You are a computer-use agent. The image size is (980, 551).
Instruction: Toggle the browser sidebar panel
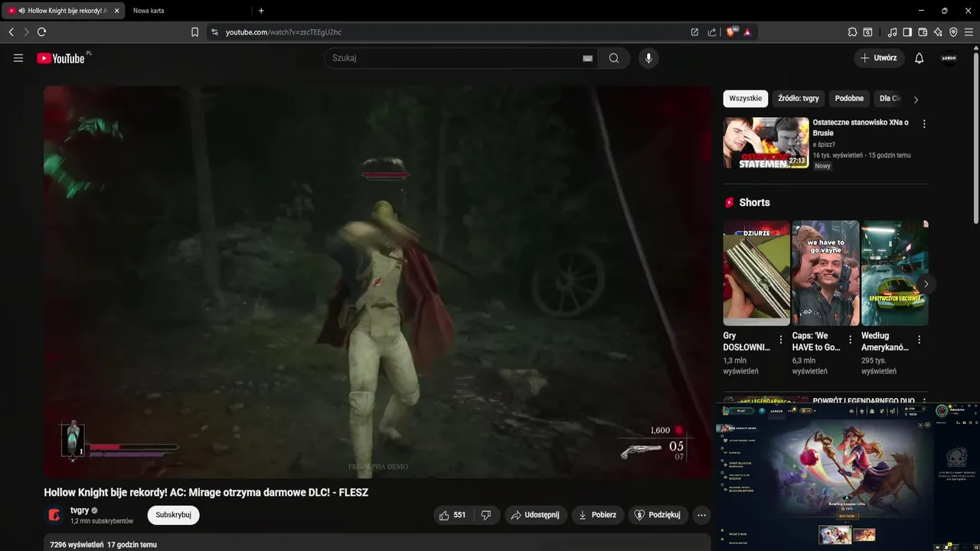point(907,32)
